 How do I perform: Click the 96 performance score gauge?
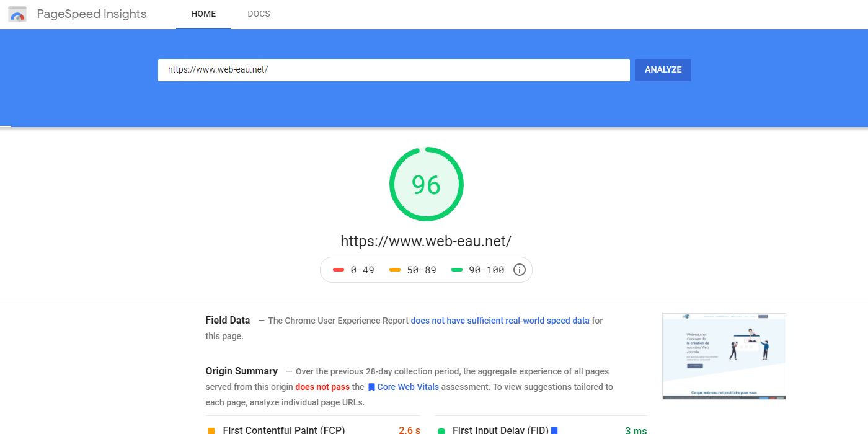pyautogui.click(x=427, y=184)
